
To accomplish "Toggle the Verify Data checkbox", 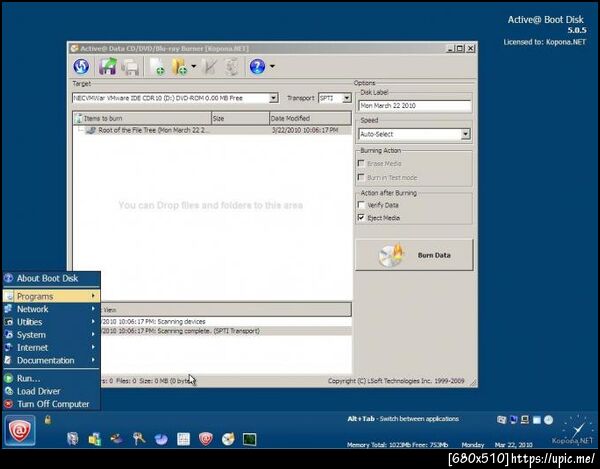I will 361,205.
